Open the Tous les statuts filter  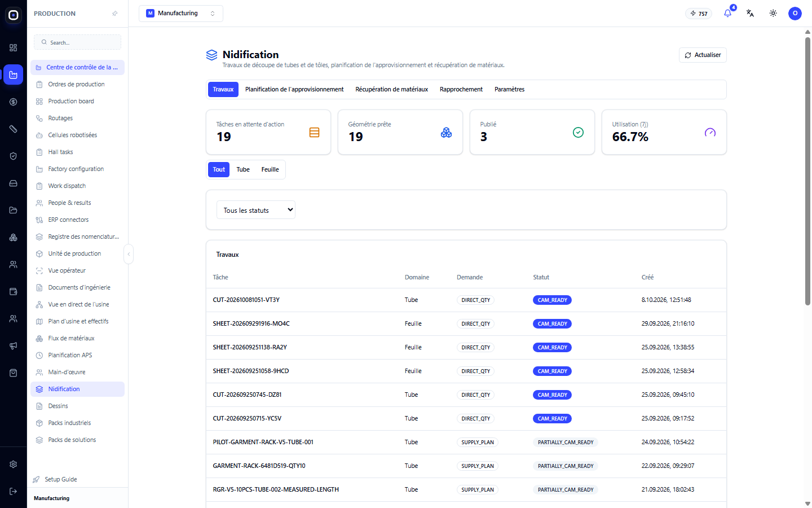tap(256, 210)
